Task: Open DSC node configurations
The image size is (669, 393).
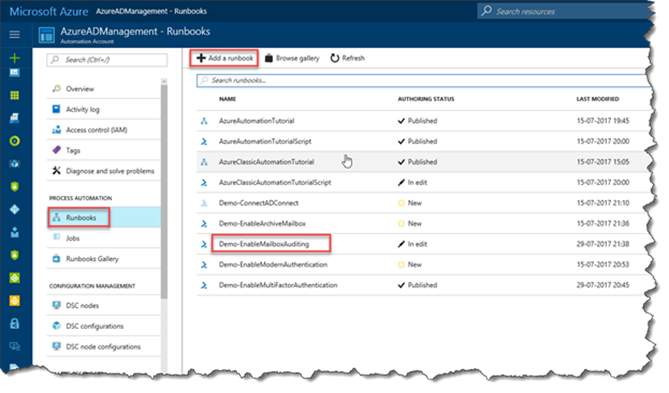Action: coord(104,346)
